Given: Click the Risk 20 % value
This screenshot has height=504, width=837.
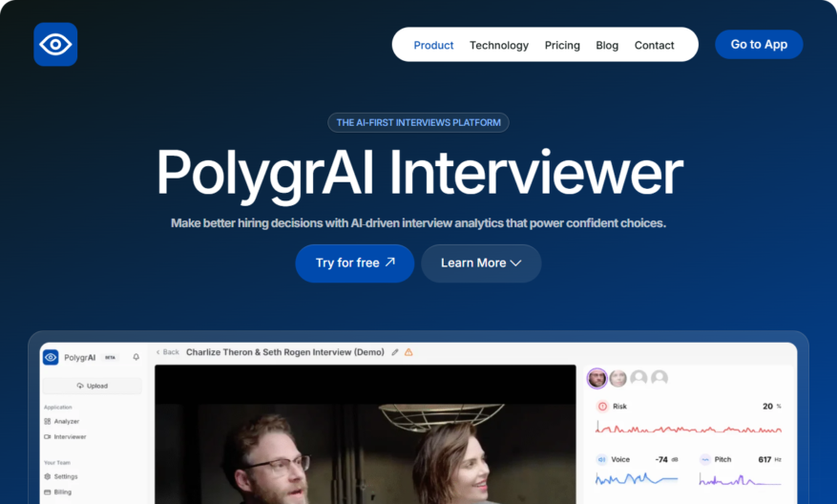Looking at the screenshot, I should tap(772, 407).
